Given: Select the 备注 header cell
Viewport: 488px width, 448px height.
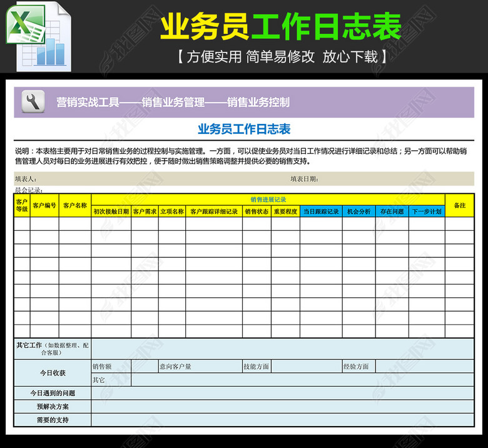Looking at the screenshot, I should tap(460, 205).
